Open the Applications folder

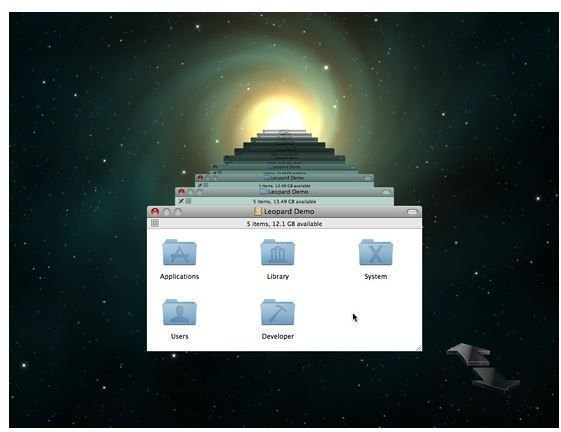click(x=179, y=252)
